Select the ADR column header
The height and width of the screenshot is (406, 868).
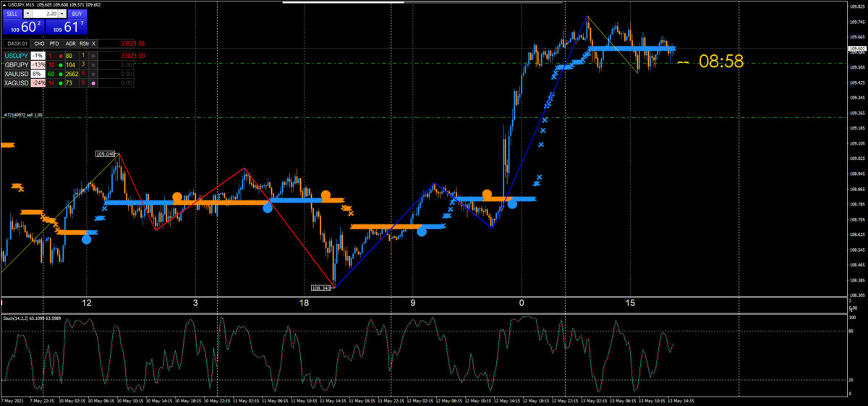pos(71,43)
